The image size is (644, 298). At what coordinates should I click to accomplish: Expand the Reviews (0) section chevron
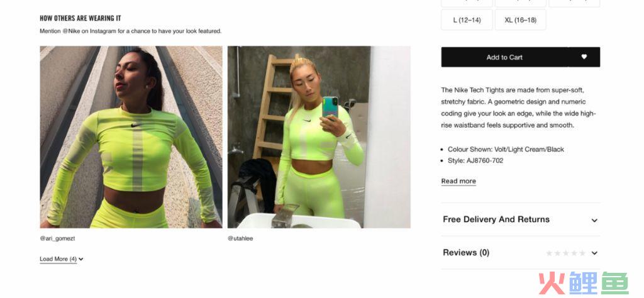[x=594, y=253]
